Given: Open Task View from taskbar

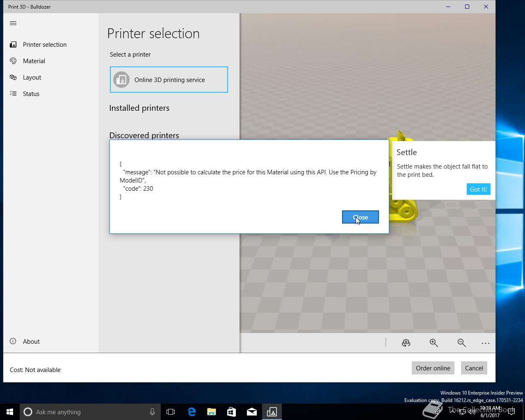Looking at the screenshot, I should coord(171,412).
